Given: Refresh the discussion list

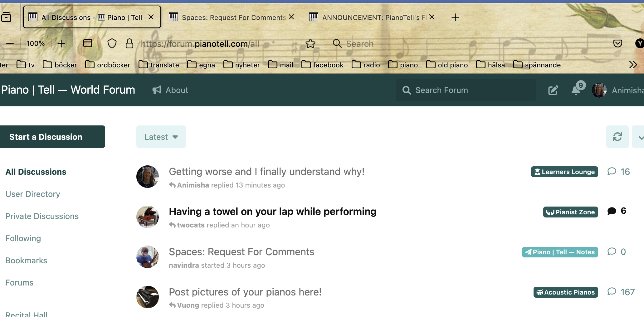Looking at the screenshot, I should [x=617, y=137].
